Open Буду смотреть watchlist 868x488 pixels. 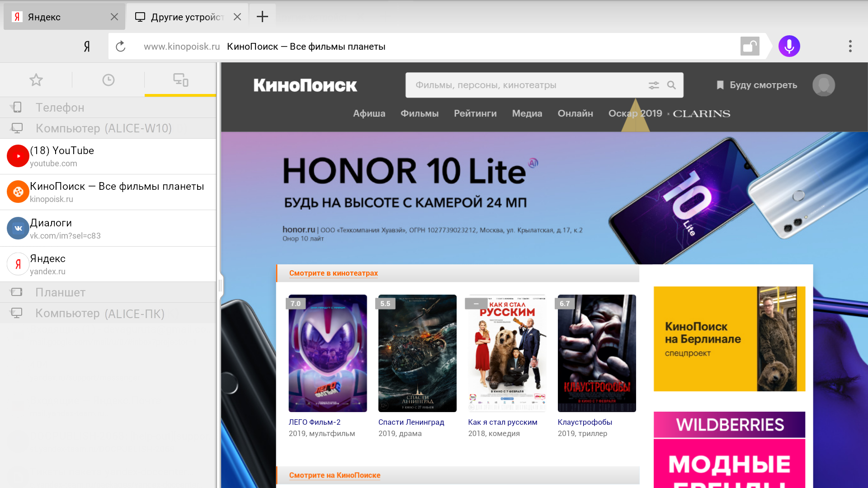pyautogui.click(x=757, y=85)
